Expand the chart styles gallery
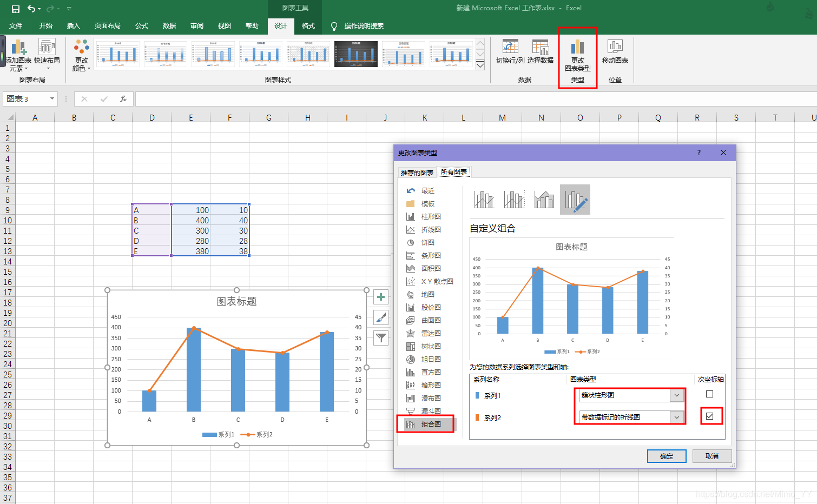The image size is (817, 504). tap(480, 65)
